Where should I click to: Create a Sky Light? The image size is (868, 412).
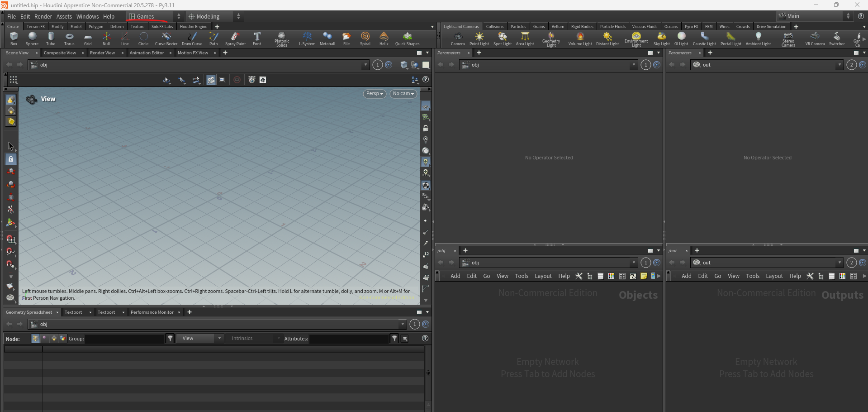662,39
